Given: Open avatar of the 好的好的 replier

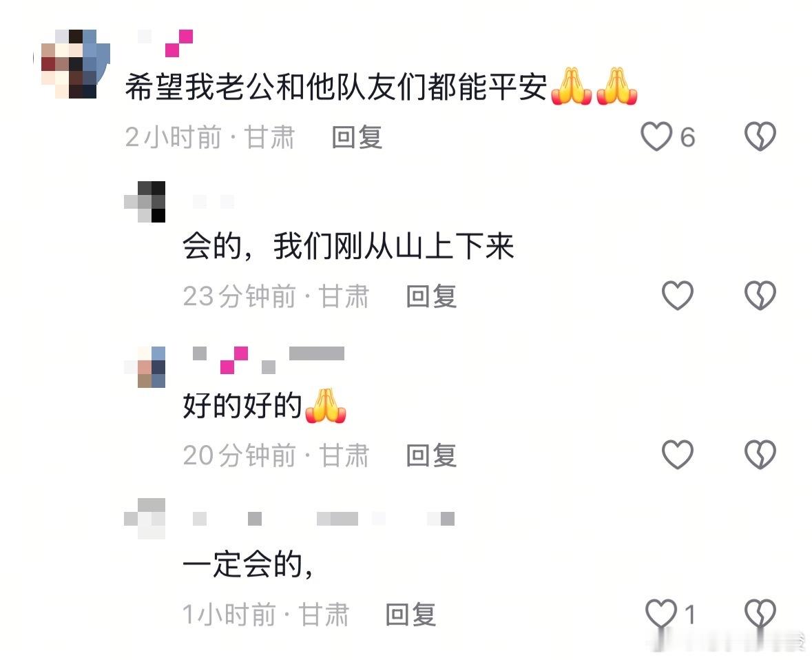Looking at the screenshot, I should tap(145, 367).
